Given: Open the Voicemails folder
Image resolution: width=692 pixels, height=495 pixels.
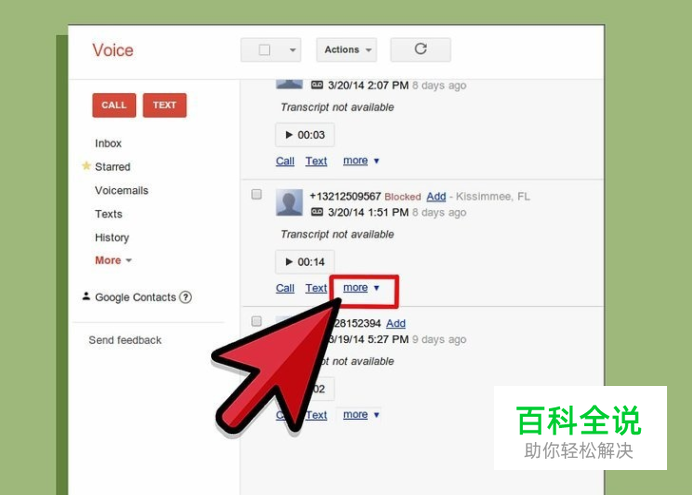Looking at the screenshot, I should (121, 190).
